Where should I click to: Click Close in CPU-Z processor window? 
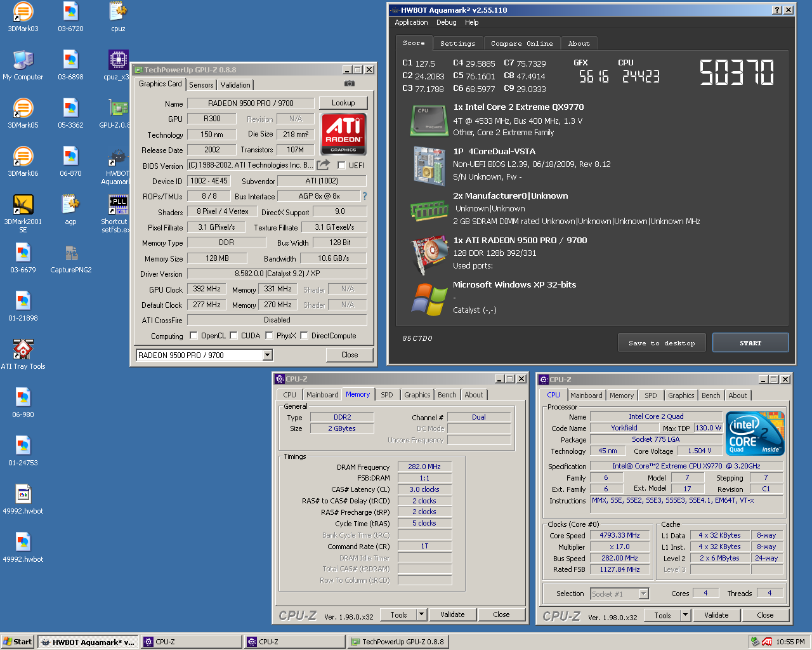765,615
